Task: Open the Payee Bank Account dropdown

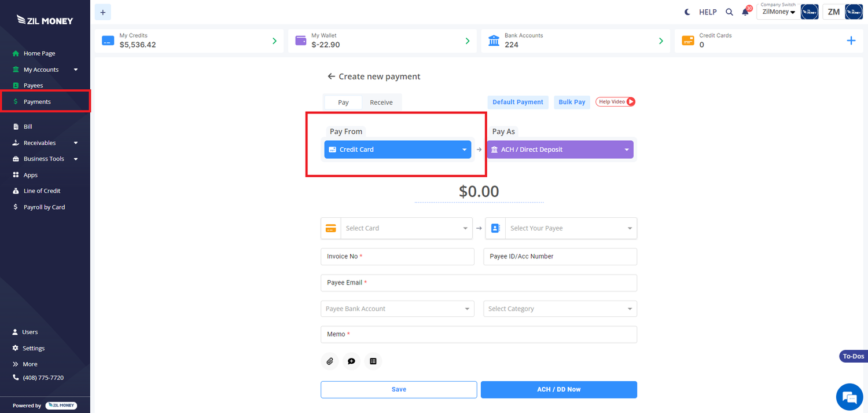Action: tap(398, 309)
